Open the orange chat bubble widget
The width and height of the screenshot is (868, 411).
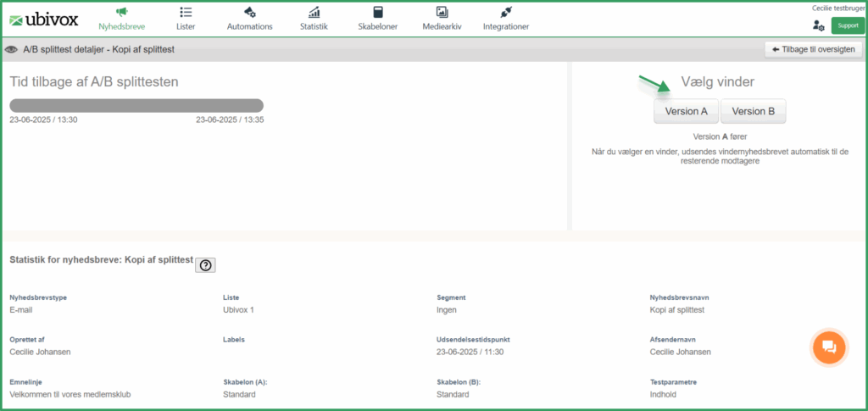[829, 347]
